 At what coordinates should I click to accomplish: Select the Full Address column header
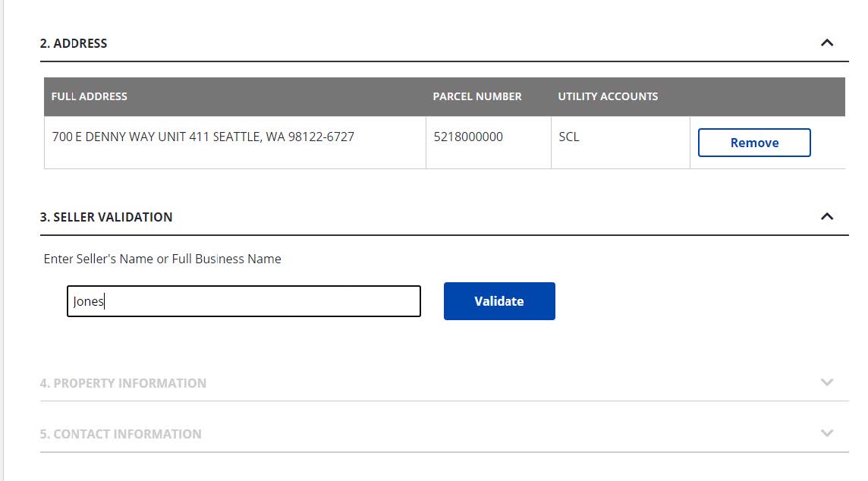pyautogui.click(x=90, y=96)
